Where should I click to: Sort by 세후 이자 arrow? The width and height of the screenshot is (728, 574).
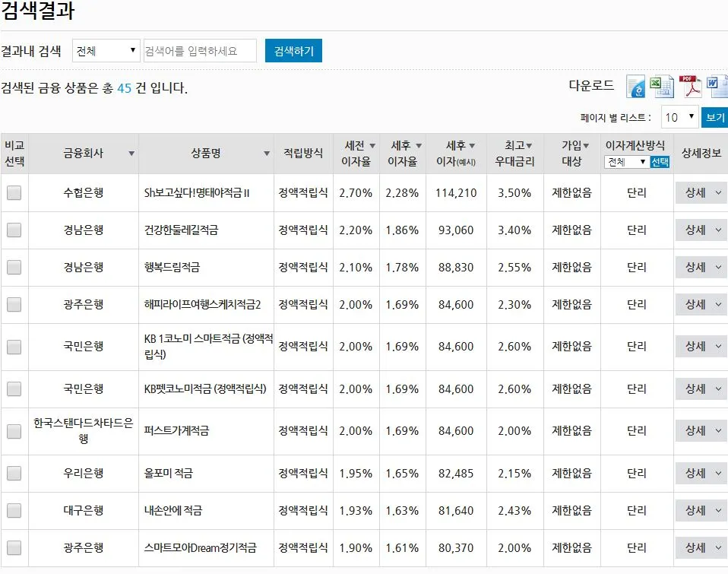472,146
